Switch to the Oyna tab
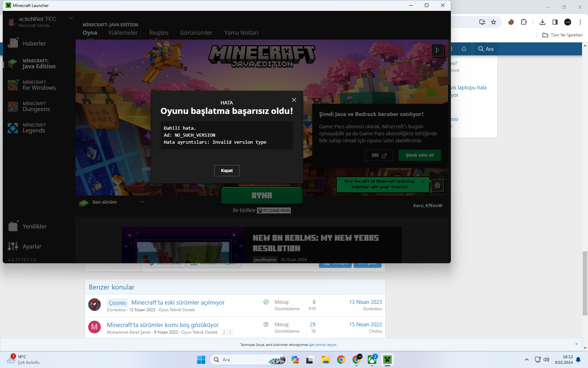588x368 pixels. click(90, 33)
